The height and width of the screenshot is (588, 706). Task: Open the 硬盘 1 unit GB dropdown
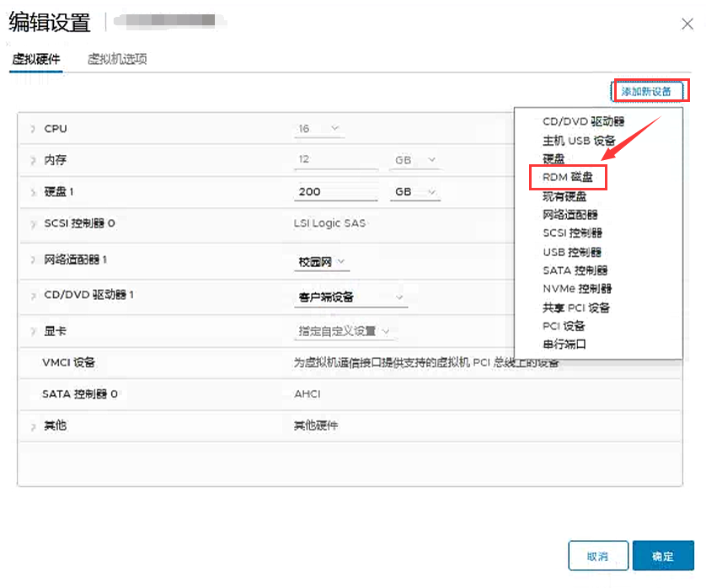(415, 192)
